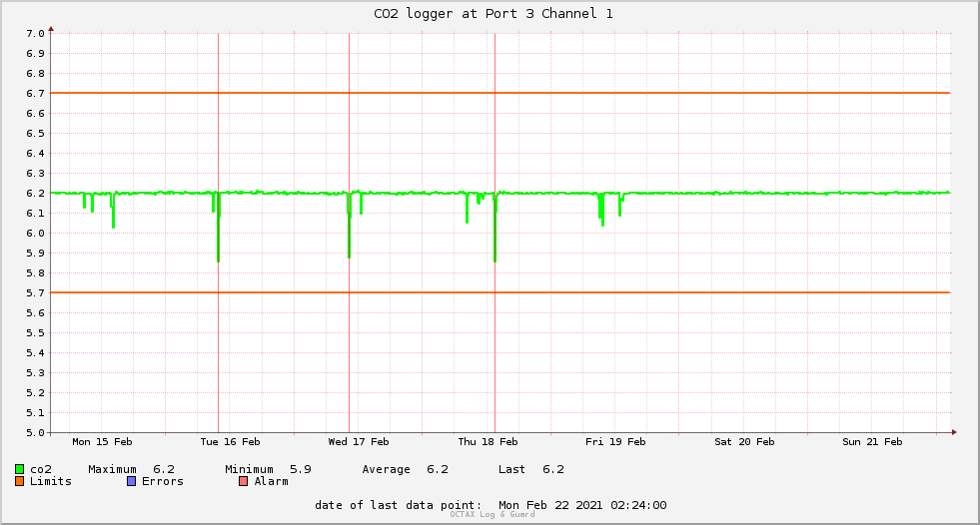Click the 'Mon 15 Feb' axis label
This screenshot has height=525, width=980.
click(102, 442)
